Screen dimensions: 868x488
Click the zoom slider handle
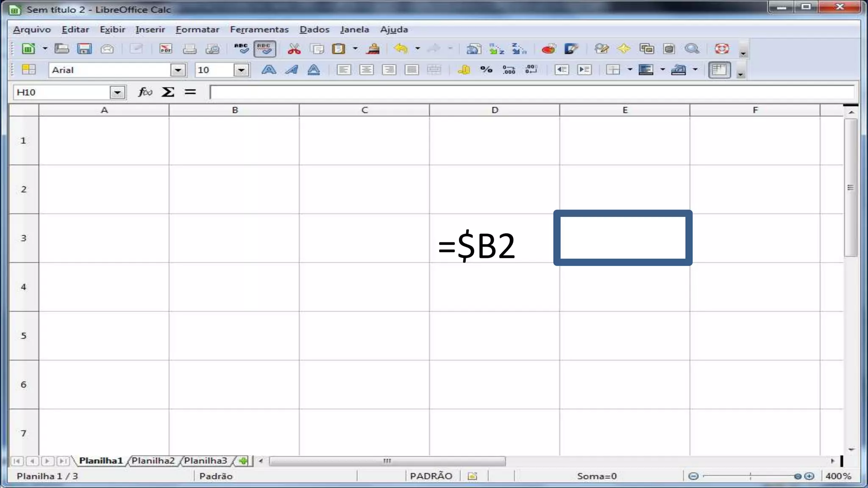(x=797, y=476)
